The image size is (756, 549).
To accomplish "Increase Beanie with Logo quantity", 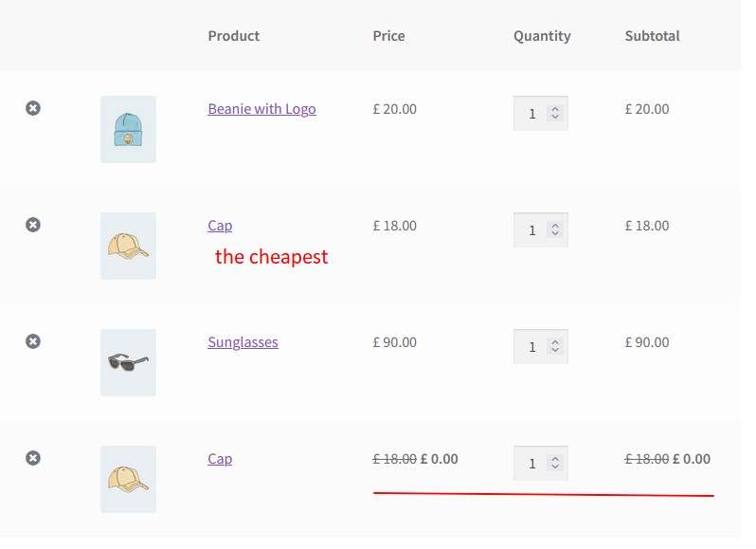I will (555, 109).
